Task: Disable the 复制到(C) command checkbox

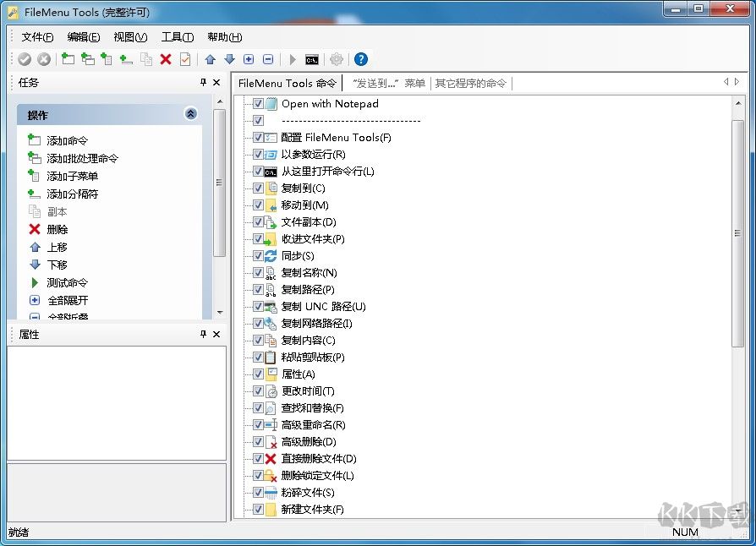Action: coord(258,188)
